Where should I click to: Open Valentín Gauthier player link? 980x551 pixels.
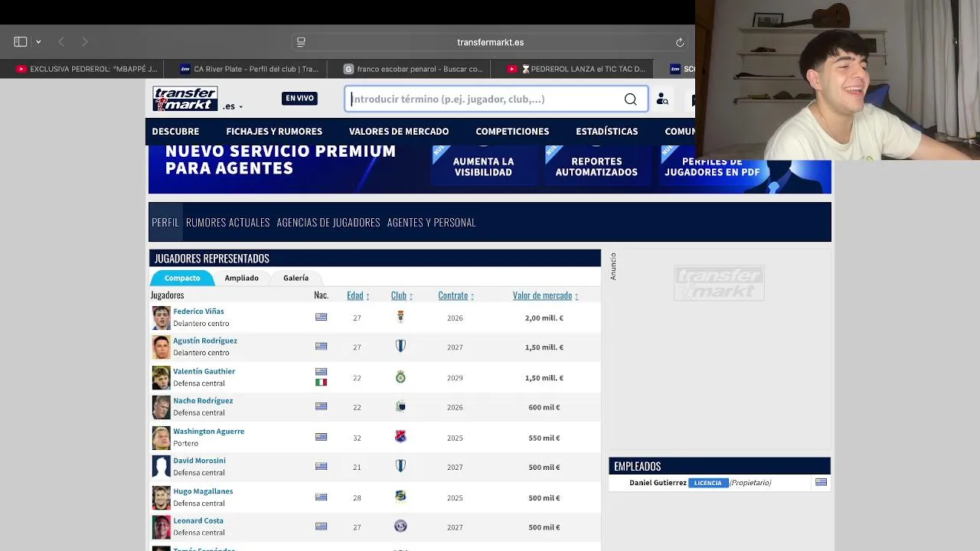(x=204, y=371)
